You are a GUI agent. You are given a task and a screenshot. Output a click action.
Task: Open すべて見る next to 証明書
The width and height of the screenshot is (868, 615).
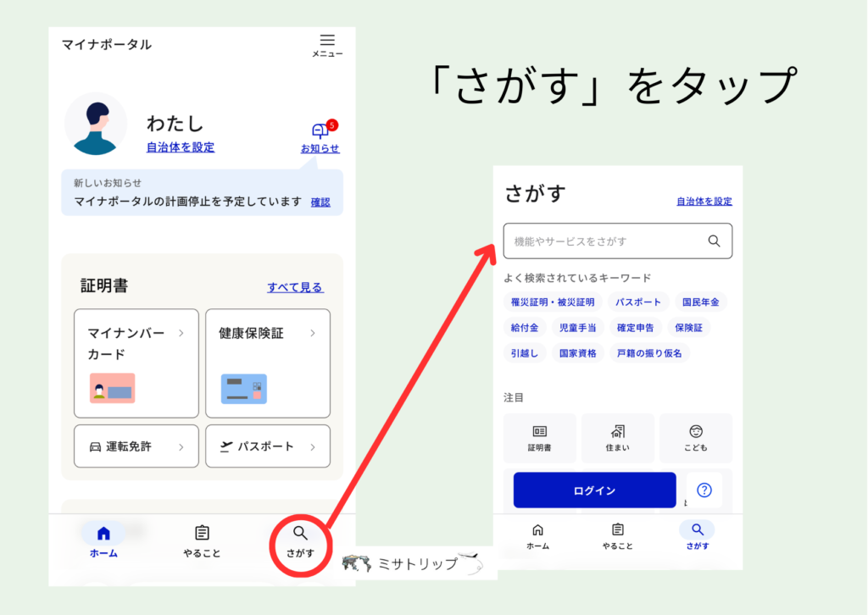pos(295,287)
